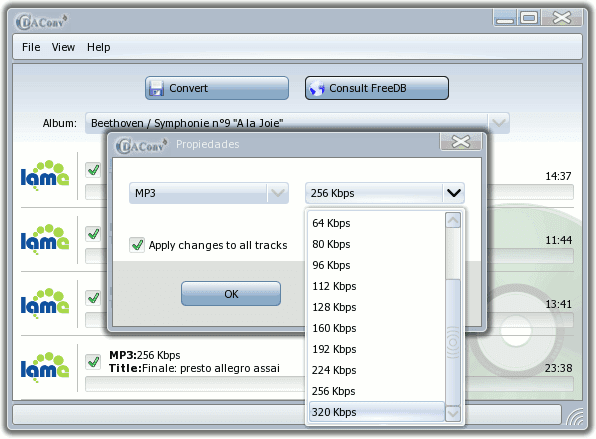Toggle Apply changes to all tracks checkbox
The width and height of the screenshot is (596, 439).
(137, 245)
